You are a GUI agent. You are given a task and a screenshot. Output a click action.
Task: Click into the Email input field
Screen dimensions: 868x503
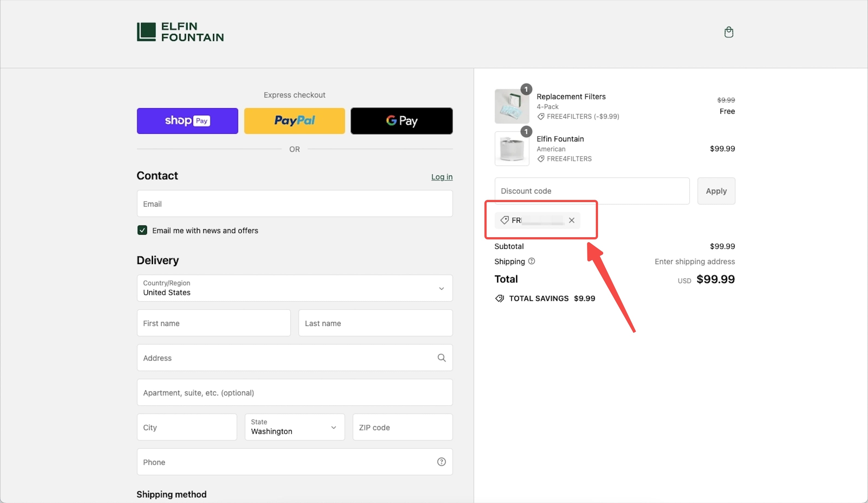pyautogui.click(x=294, y=204)
